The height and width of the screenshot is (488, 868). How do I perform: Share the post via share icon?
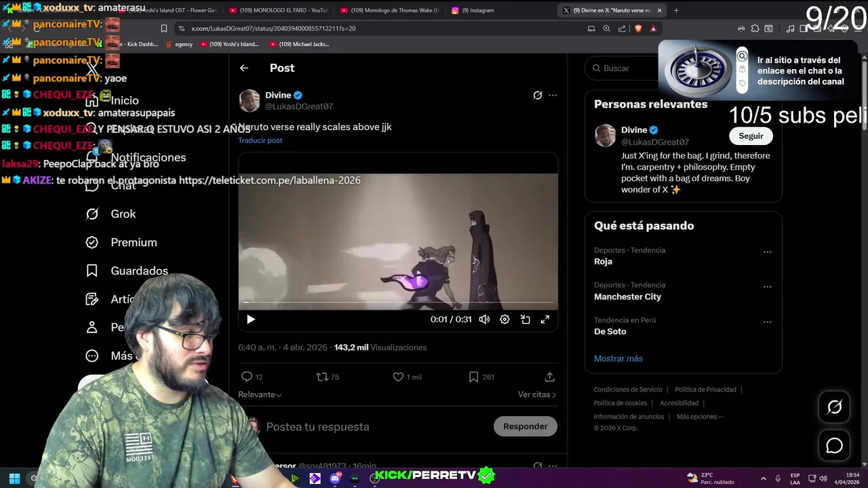[550, 377]
